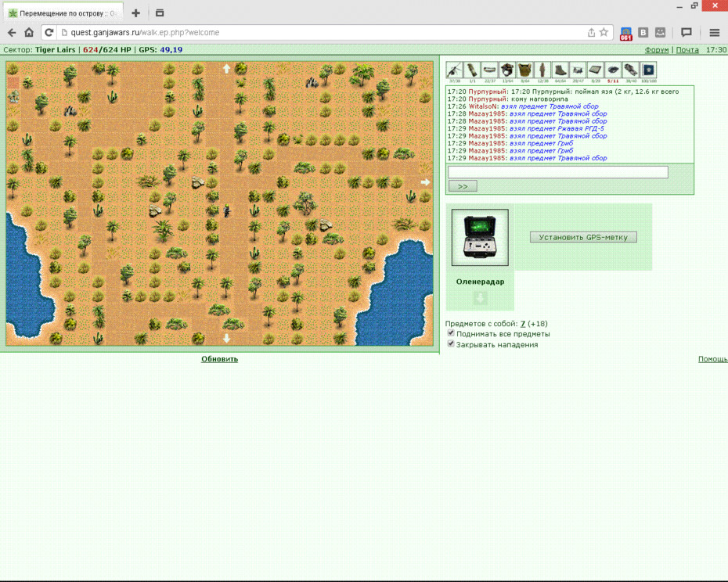The width and height of the screenshot is (728, 582).
Task: Select the body armor vest (8/64)
Action: [525, 70]
